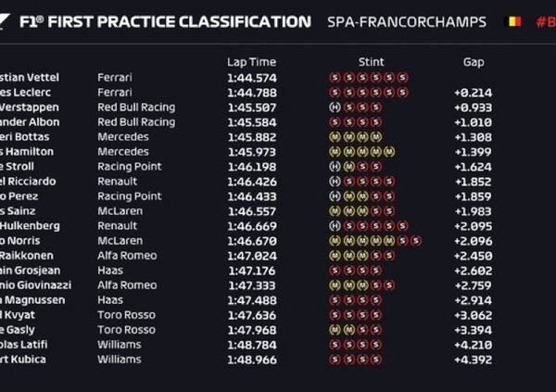Click the Lap Time column header
Screen dimensions: 556x392
click(x=251, y=62)
